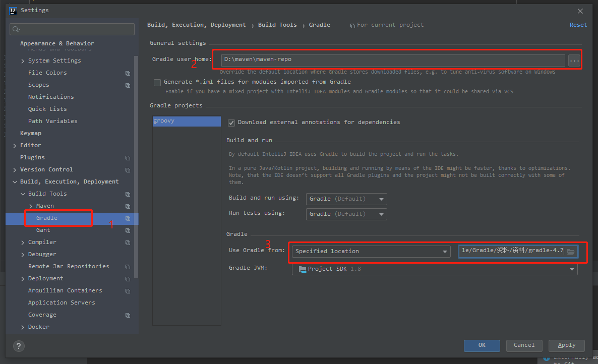The image size is (598, 364).
Task: Expand the Editor settings section
Action: [15, 146]
